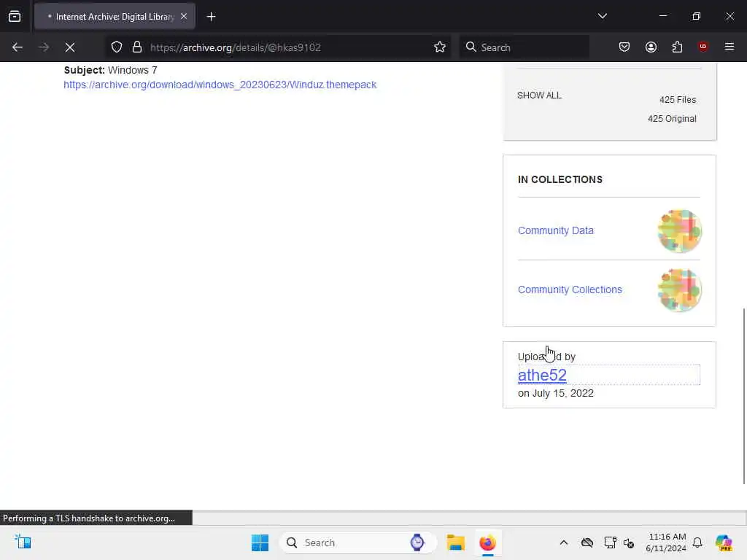Click the Firefox Search box
Image resolution: width=747 pixels, height=560 pixels.
pos(524,47)
